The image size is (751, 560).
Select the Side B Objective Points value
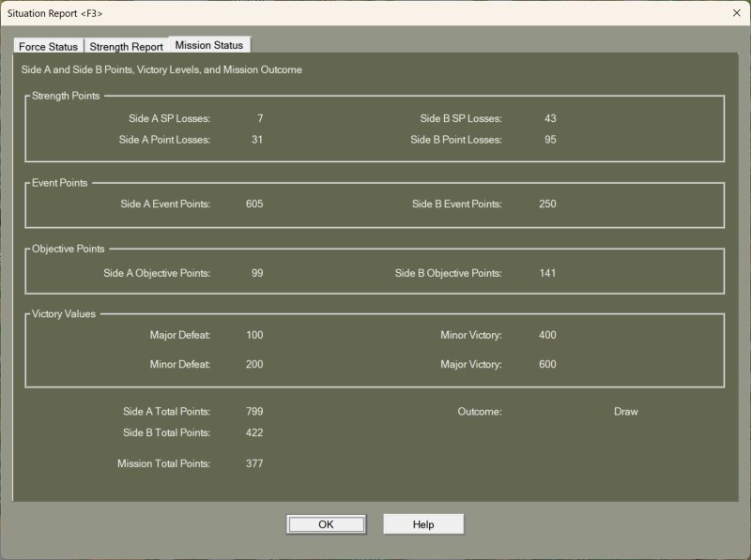click(547, 273)
